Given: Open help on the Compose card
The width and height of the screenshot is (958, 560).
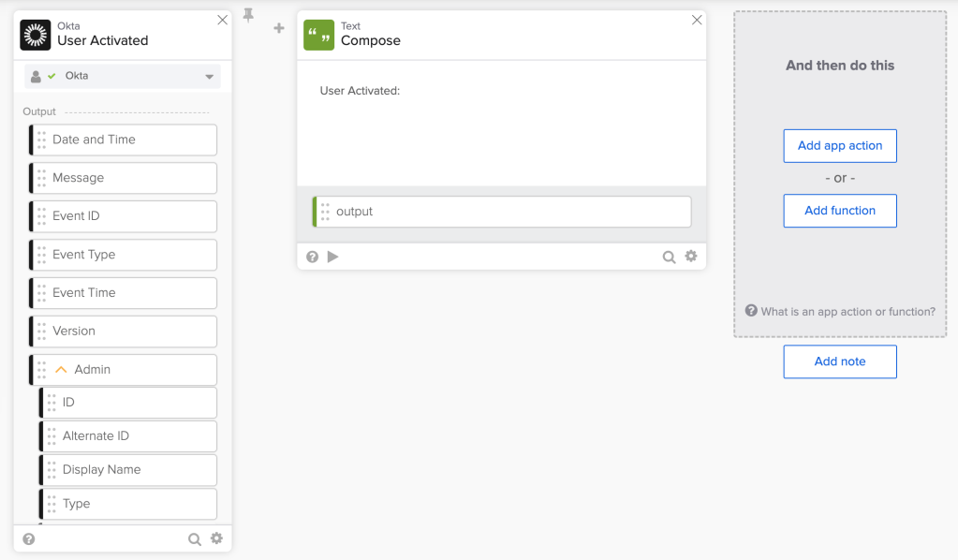Looking at the screenshot, I should coord(313,257).
